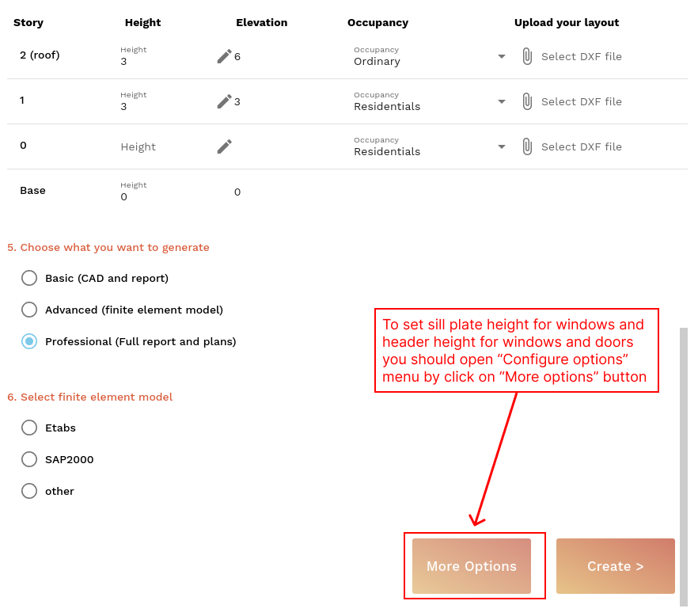Screen dimensions: 698x616
Task: Attach DXF file for story 1 via paperclip
Action: coord(526,101)
